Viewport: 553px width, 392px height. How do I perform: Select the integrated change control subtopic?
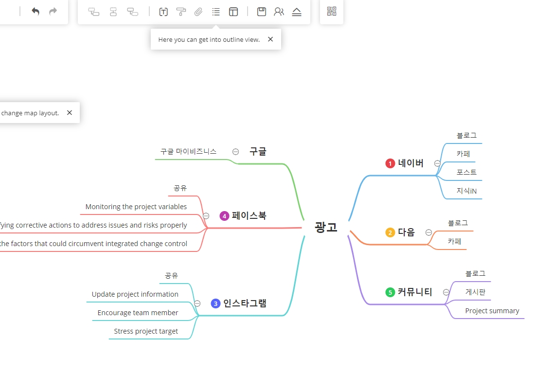pos(93,244)
